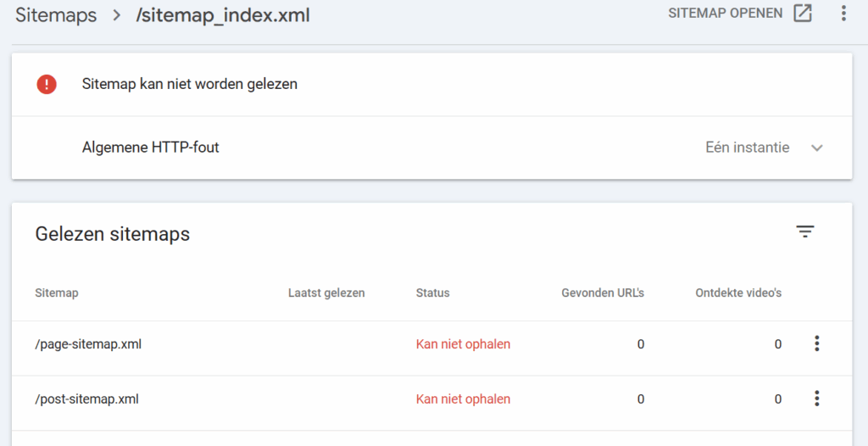Screen dimensions: 868x446
Task: Open three-dot menu for /post-sitemap.xml row
Action: click(x=817, y=399)
